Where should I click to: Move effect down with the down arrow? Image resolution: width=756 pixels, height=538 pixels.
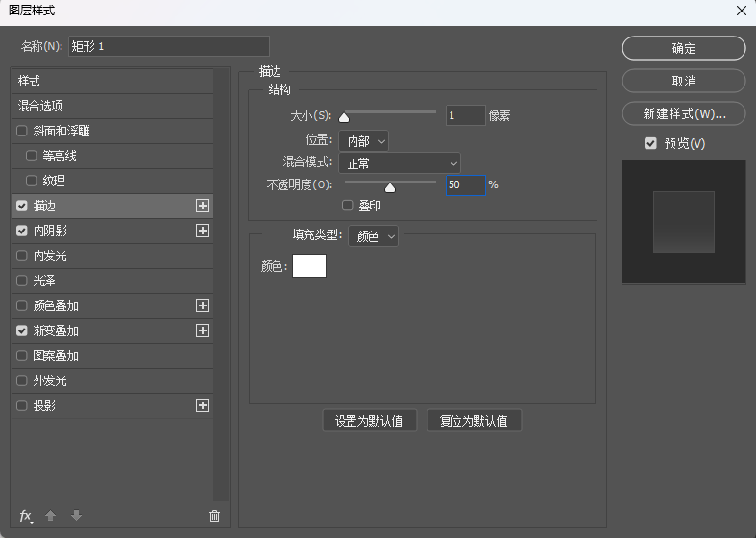pyautogui.click(x=76, y=516)
